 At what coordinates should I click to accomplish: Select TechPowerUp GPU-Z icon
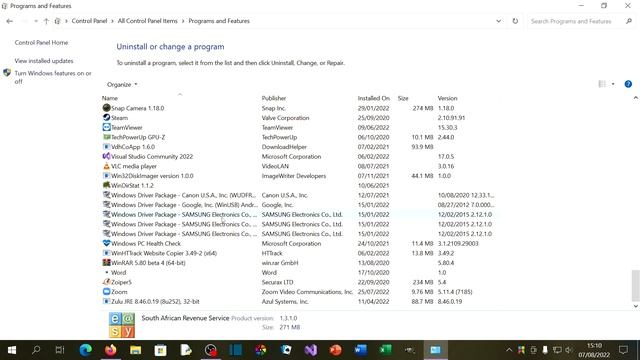(x=107, y=137)
